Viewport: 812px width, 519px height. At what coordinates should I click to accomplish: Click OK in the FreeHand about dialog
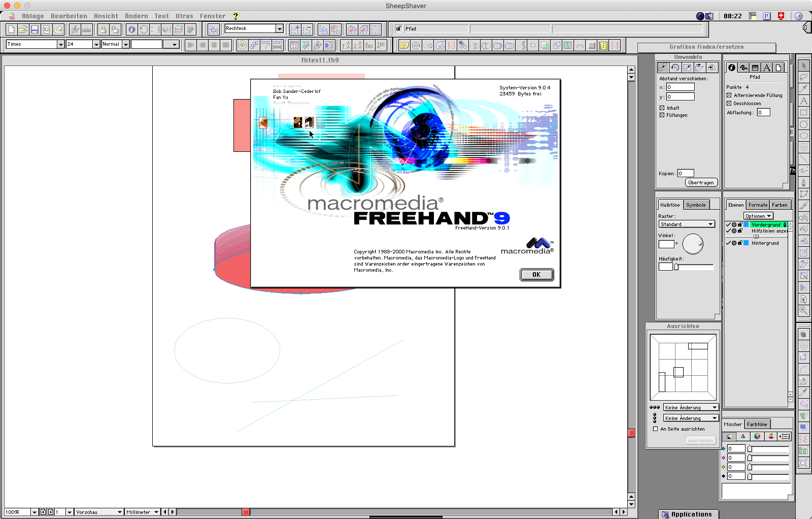click(536, 275)
